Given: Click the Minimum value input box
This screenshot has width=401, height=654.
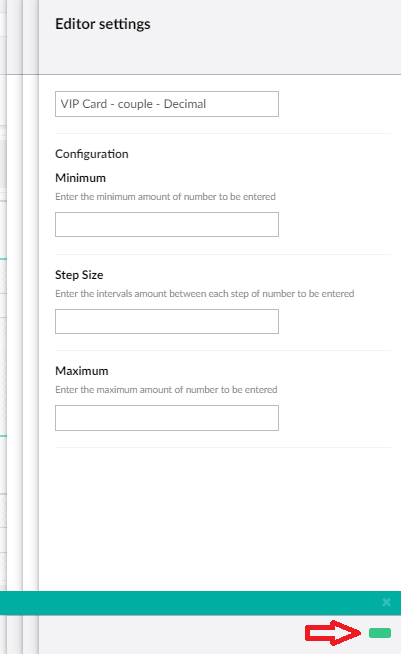Looking at the screenshot, I should point(167,224).
